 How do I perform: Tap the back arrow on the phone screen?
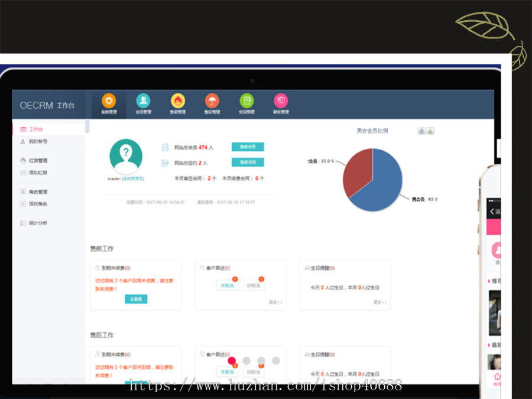pos(492,212)
